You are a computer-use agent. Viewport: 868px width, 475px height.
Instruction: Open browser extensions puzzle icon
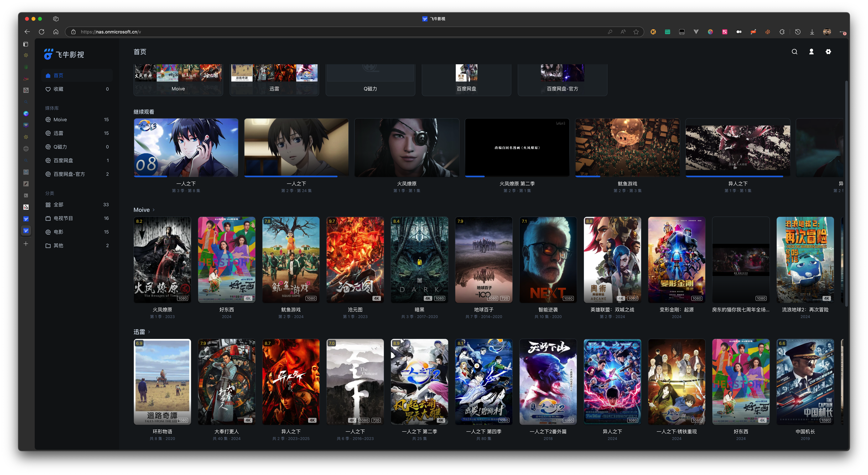(782, 32)
